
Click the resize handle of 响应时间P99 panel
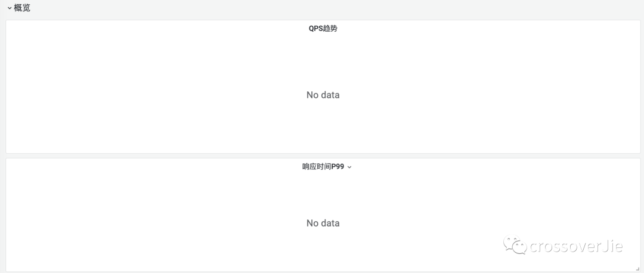[637, 269]
